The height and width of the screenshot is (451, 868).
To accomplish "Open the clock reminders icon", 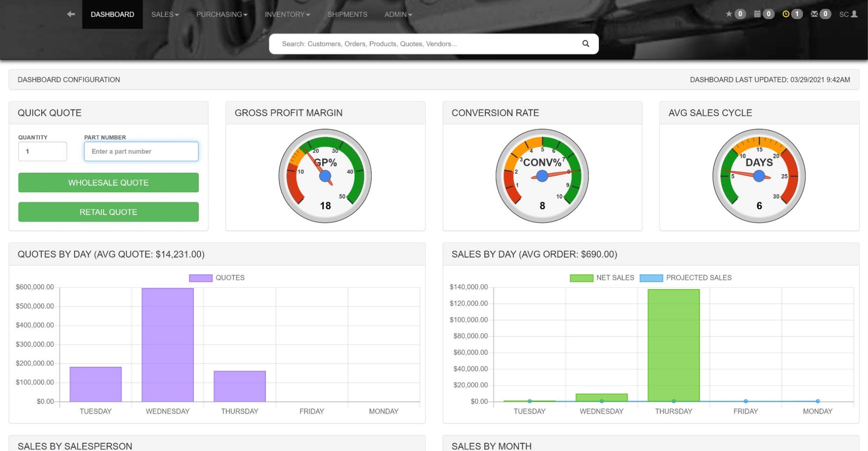I will pos(786,14).
